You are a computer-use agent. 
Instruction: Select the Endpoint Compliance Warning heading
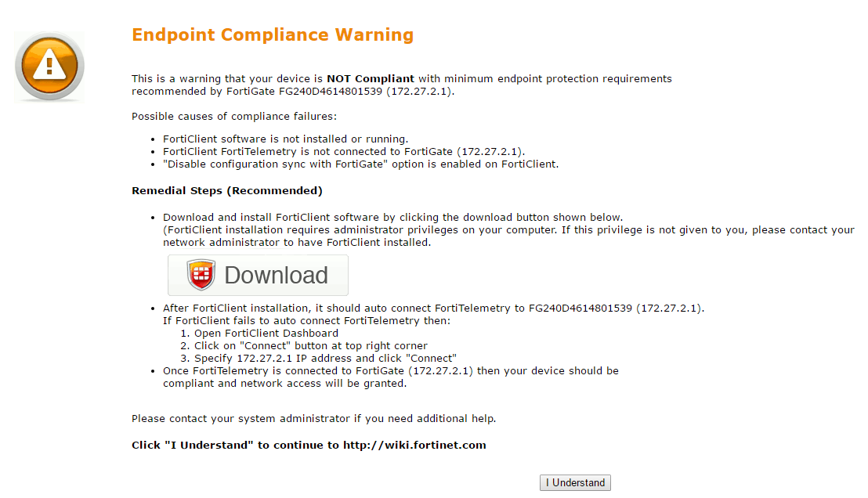(273, 35)
